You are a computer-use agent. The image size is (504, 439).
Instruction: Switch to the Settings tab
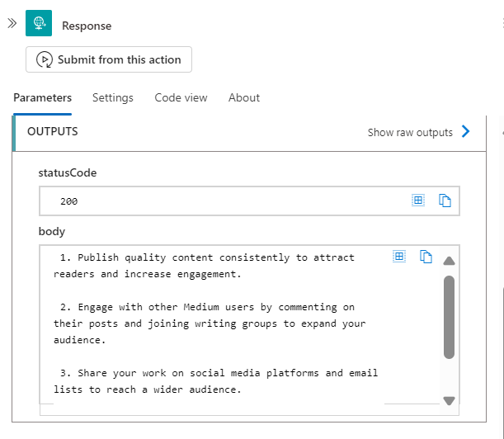tap(113, 97)
